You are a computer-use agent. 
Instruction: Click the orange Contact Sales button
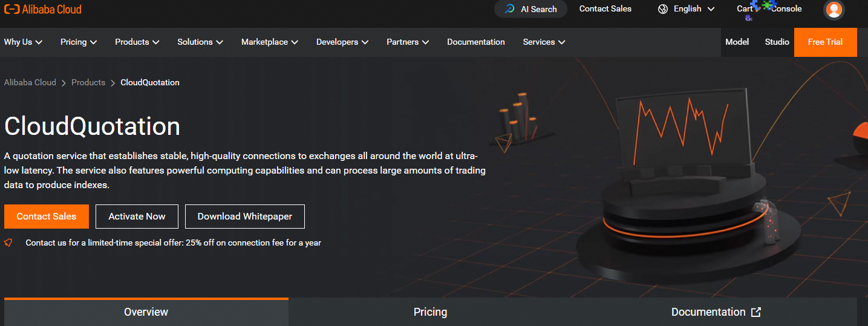click(47, 217)
